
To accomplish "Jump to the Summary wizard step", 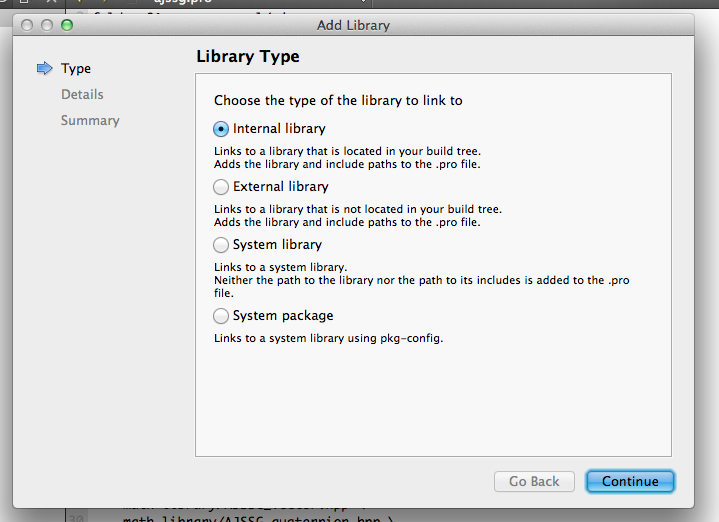I will coord(90,120).
